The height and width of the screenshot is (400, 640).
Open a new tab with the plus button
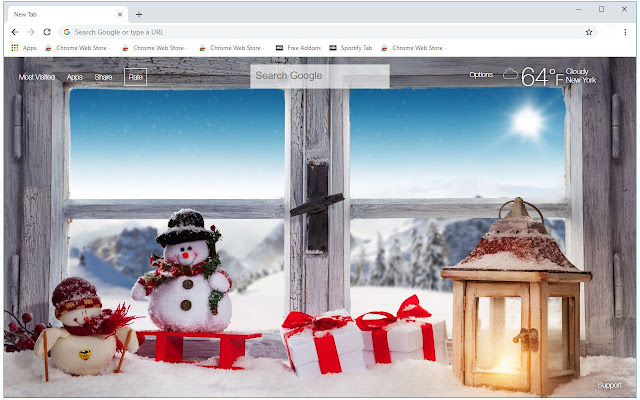pyautogui.click(x=139, y=15)
